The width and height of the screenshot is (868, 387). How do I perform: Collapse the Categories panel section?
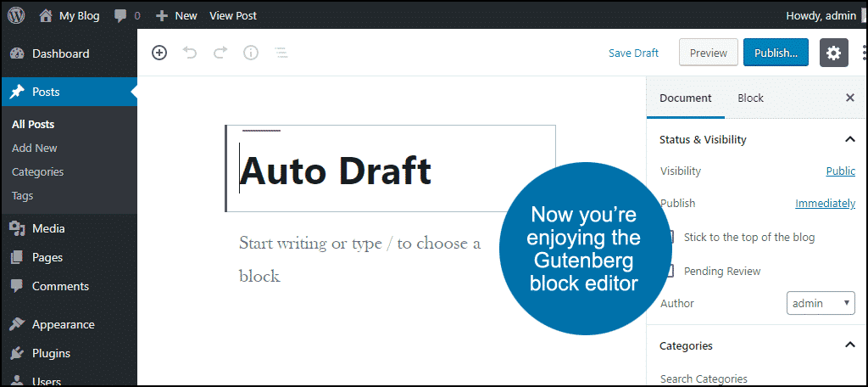pyautogui.click(x=849, y=345)
